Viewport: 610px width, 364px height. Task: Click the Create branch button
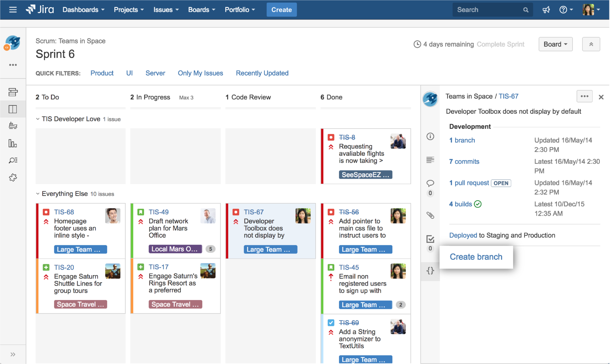[476, 257]
